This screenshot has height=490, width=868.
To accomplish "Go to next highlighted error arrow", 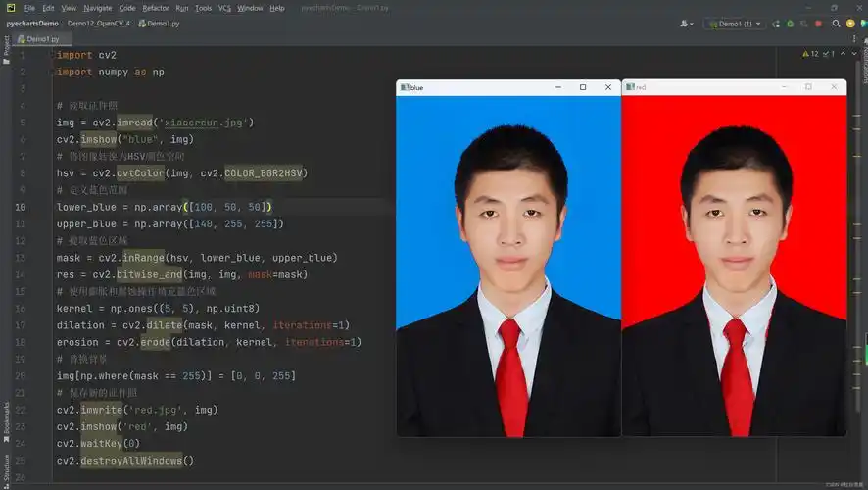I will point(854,54).
